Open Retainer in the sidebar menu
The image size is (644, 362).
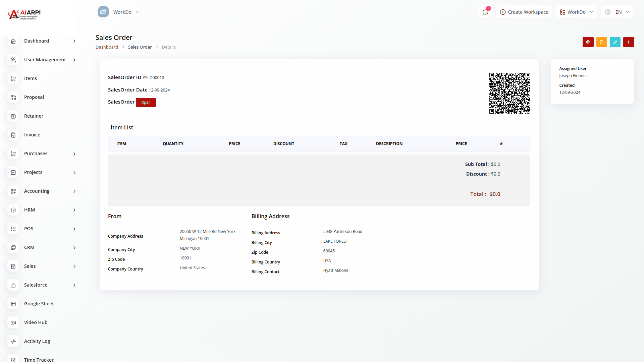[34, 116]
